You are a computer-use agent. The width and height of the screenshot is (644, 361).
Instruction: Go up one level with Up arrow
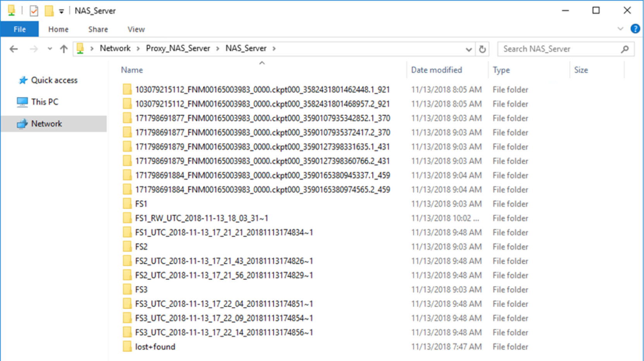(x=64, y=49)
